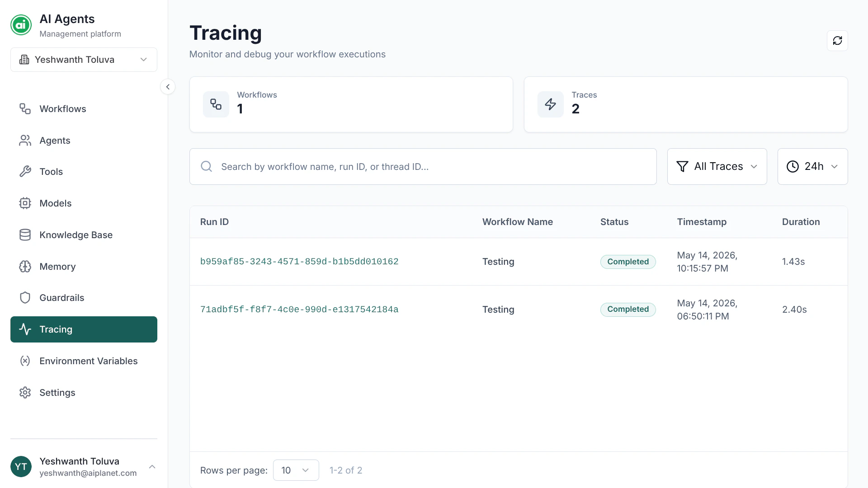This screenshot has height=488, width=868.
Task: Click the search magnifier icon
Action: [206, 166]
